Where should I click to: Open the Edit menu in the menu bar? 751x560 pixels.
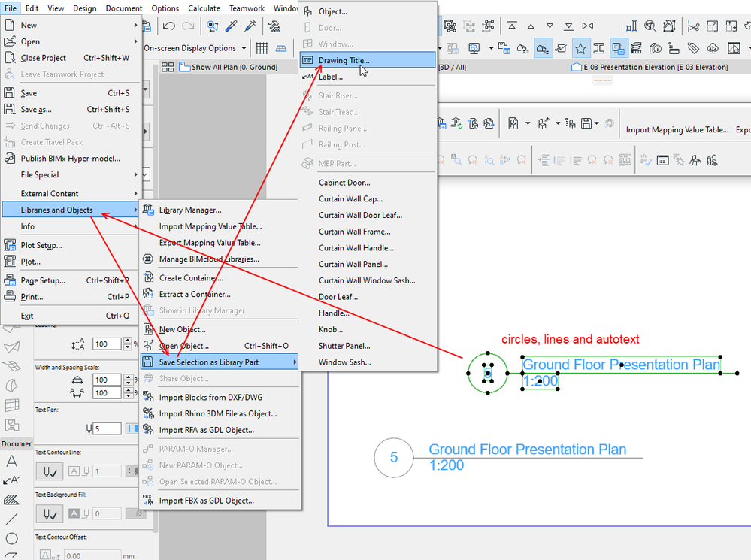point(32,8)
